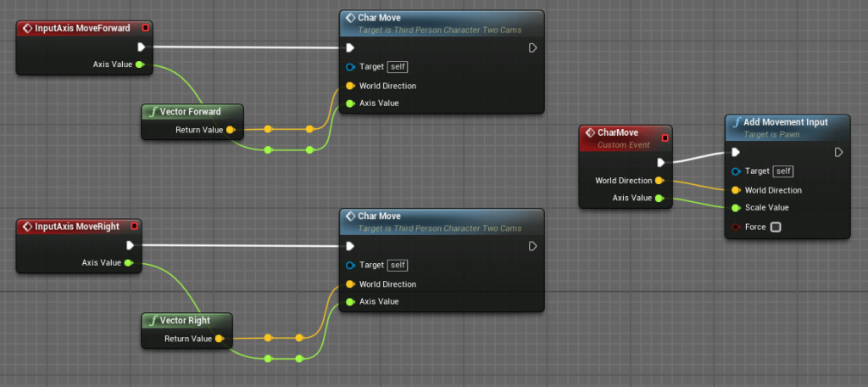Click Force pin circle on Add Movement Input

pyautogui.click(x=736, y=227)
